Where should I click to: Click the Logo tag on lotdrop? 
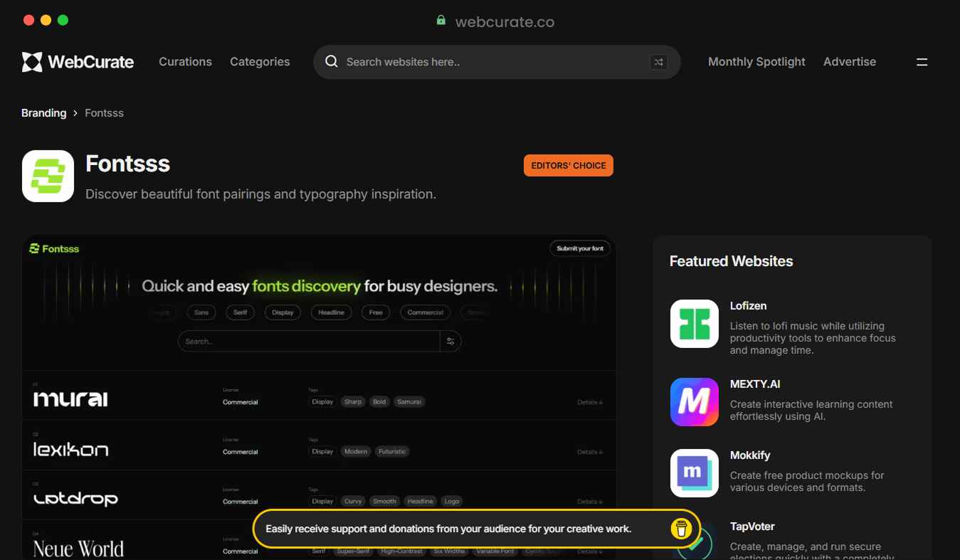(452, 502)
